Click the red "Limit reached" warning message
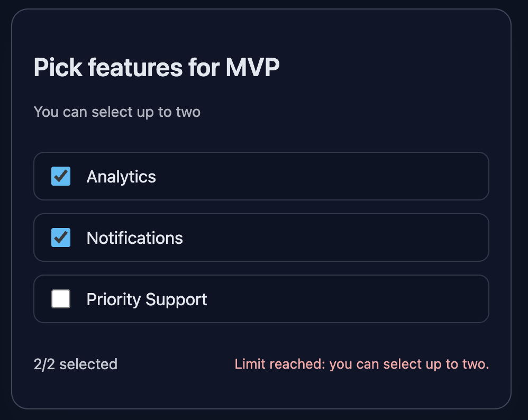 click(x=361, y=364)
